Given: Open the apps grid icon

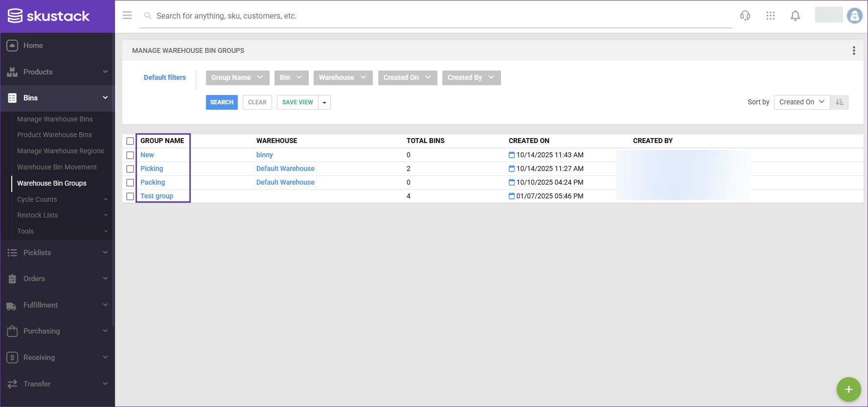Looking at the screenshot, I should click(771, 16).
